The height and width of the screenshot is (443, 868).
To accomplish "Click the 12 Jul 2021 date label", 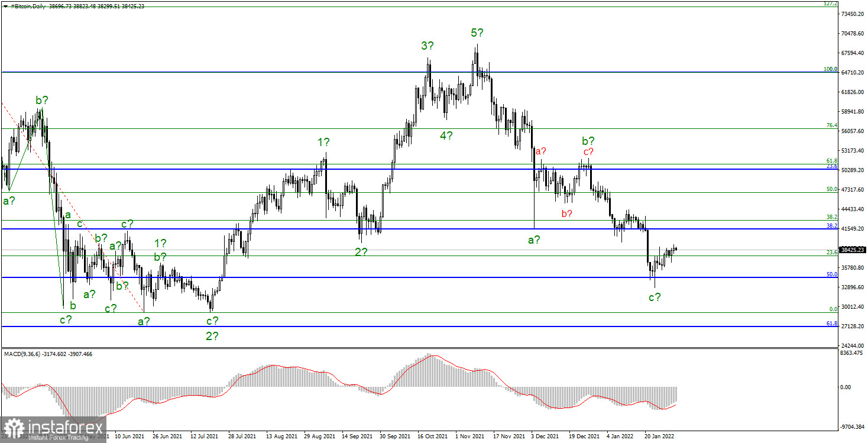I will [x=205, y=436].
